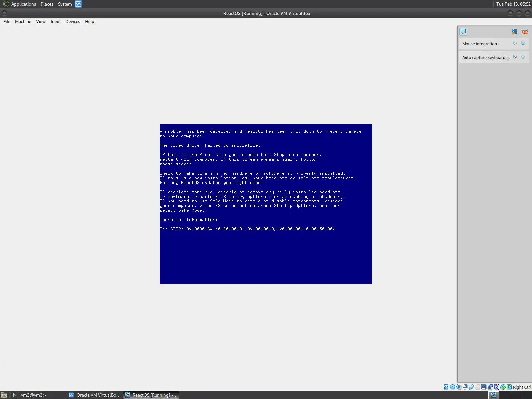Image resolution: width=532 pixels, height=399 pixels.
Task: Open the Help menu
Action: click(90, 21)
